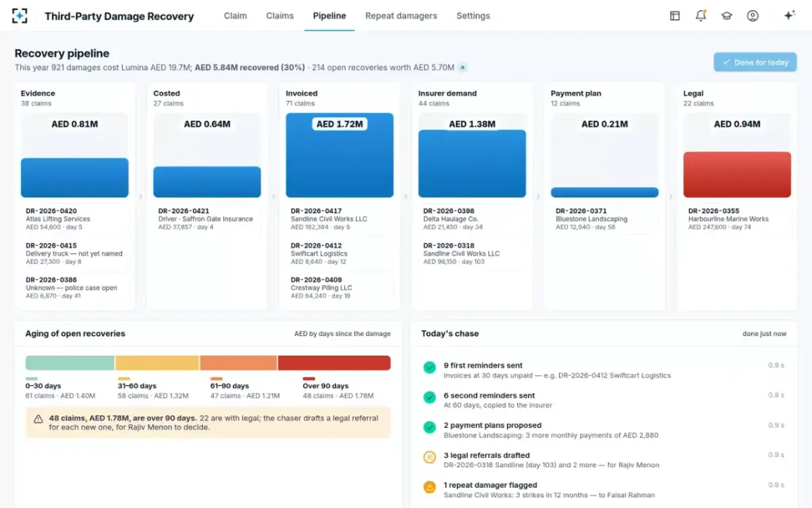
Task: Open claim DR-2026-0420 Atlas Lifting Services
Action: [74, 219]
